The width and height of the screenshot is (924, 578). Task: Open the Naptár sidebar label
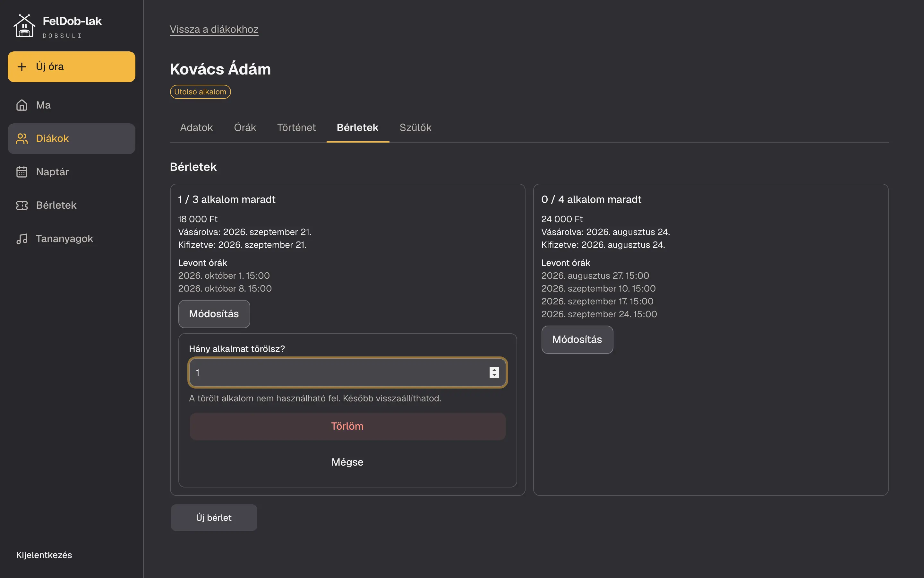52,172
